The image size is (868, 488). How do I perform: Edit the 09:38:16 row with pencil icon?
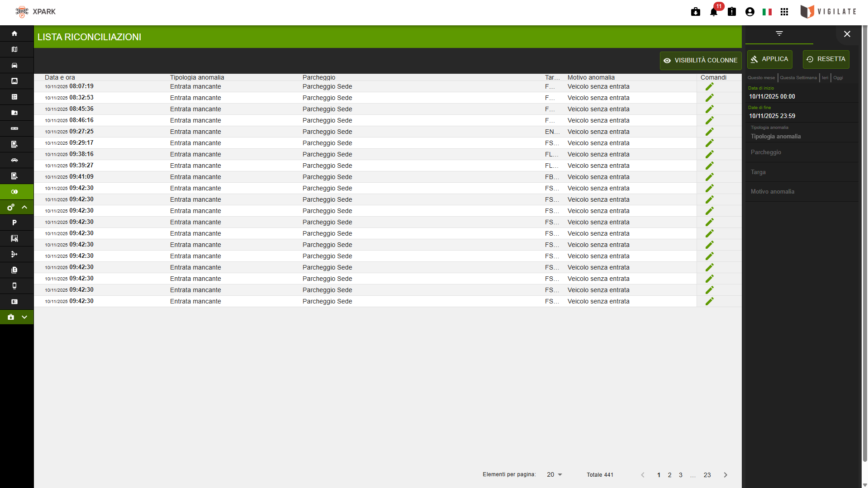click(x=709, y=154)
